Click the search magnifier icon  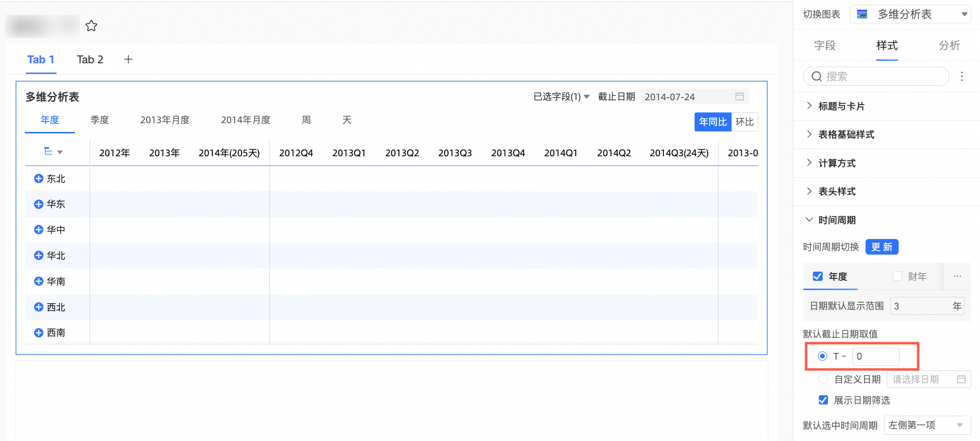point(817,76)
